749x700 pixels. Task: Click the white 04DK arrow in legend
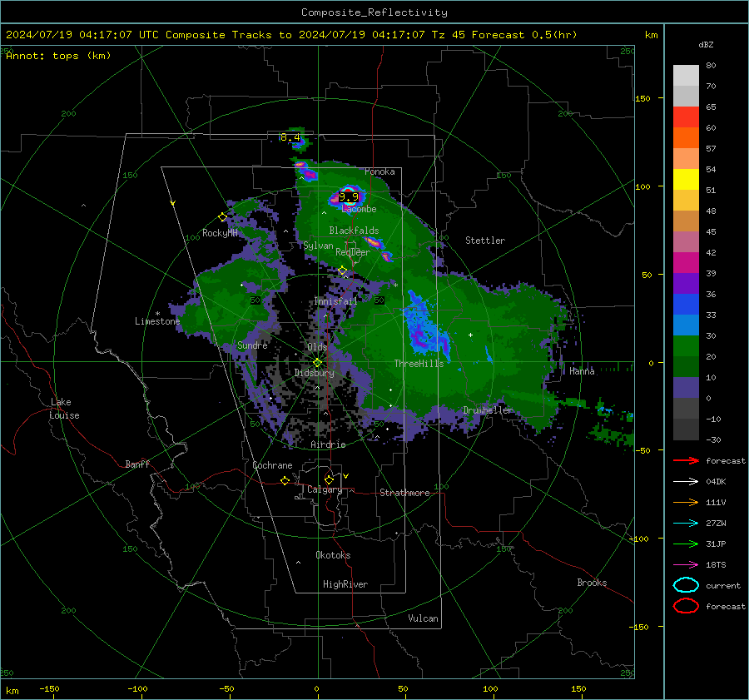[x=686, y=482]
